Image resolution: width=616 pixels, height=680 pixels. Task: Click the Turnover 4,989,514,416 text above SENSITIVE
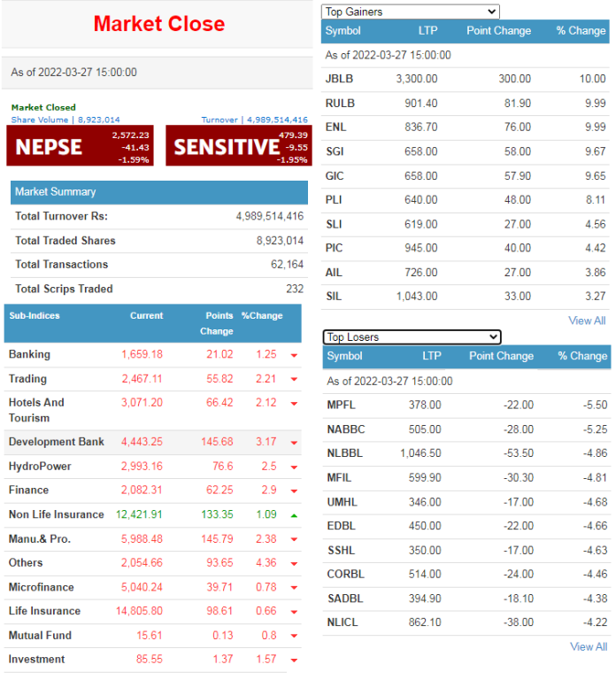(x=255, y=120)
